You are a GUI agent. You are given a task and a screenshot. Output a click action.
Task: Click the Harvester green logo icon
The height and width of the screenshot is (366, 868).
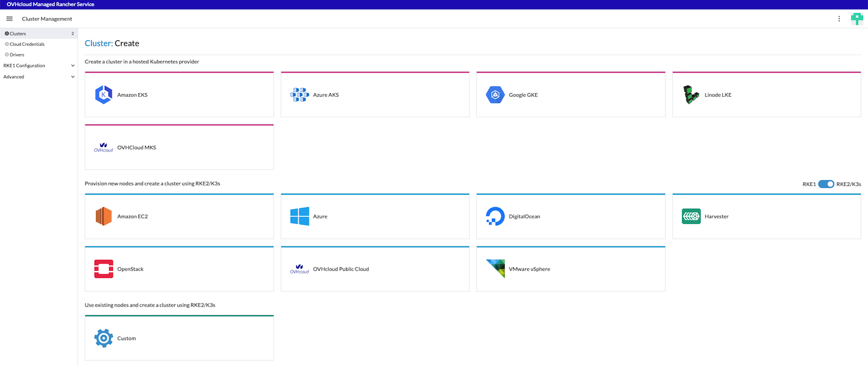(691, 216)
